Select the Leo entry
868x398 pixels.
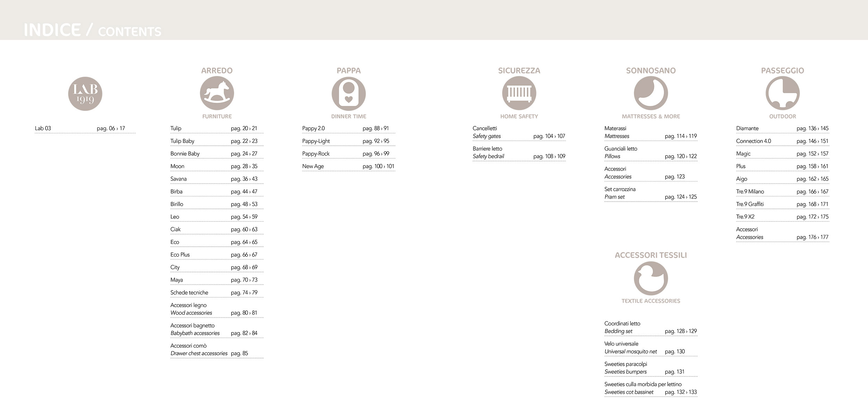click(x=217, y=217)
